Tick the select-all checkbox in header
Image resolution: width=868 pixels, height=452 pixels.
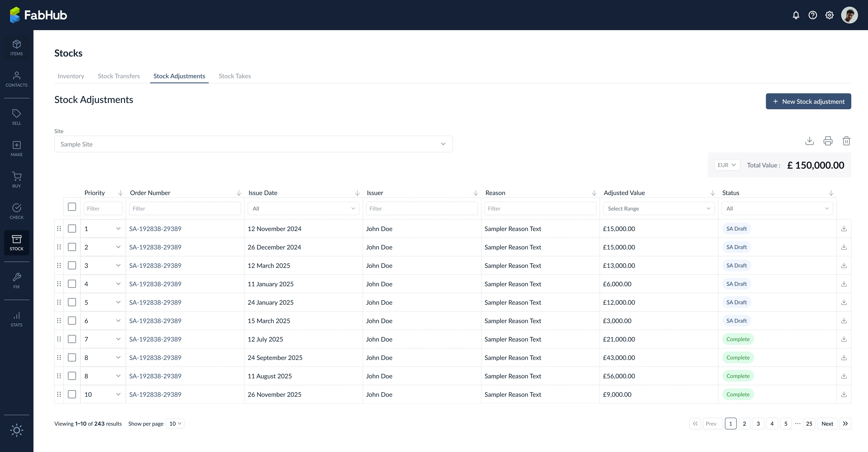(72, 207)
